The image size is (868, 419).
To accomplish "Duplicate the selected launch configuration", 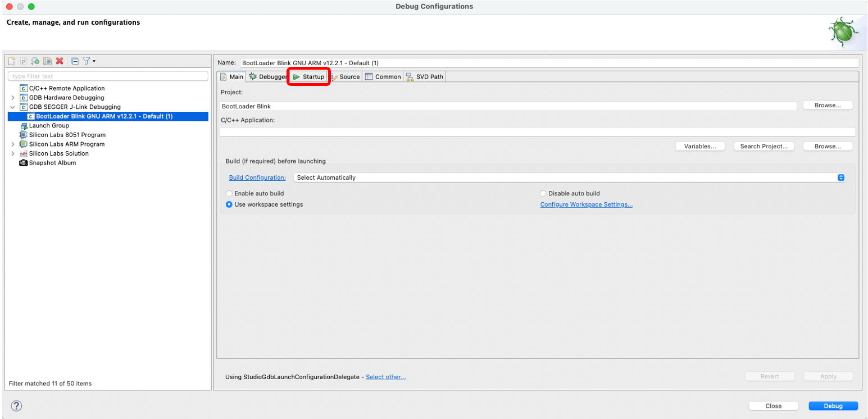I will [47, 61].
